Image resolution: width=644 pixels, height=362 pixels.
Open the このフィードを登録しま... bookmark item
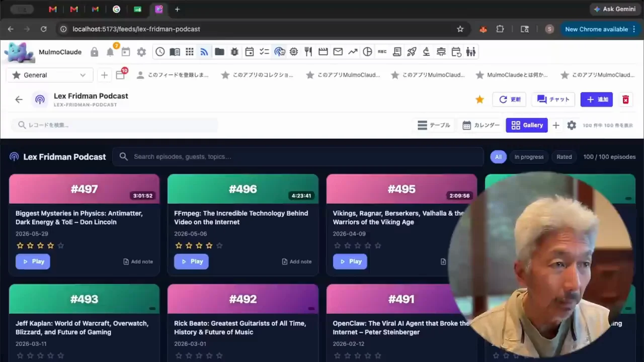[173, 75]
